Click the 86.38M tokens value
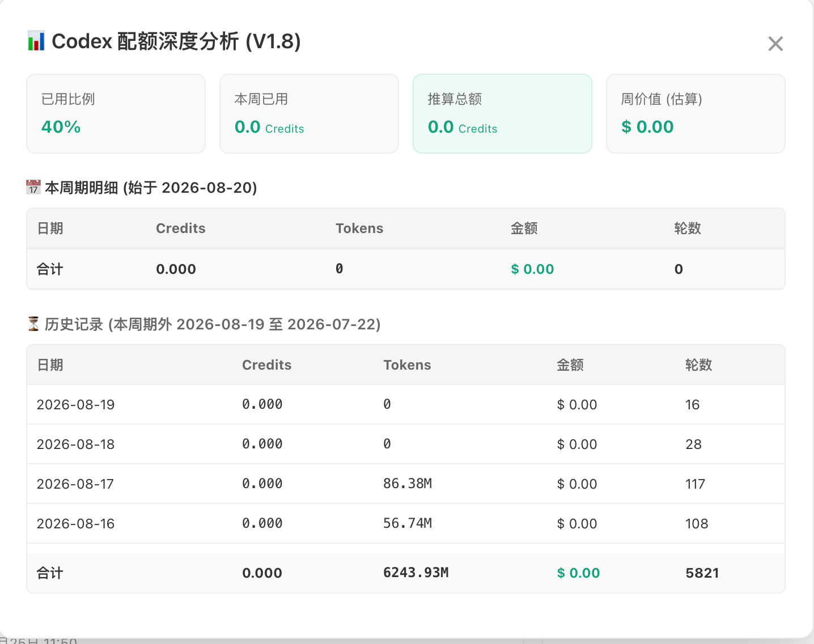 (x=408, y=484)
